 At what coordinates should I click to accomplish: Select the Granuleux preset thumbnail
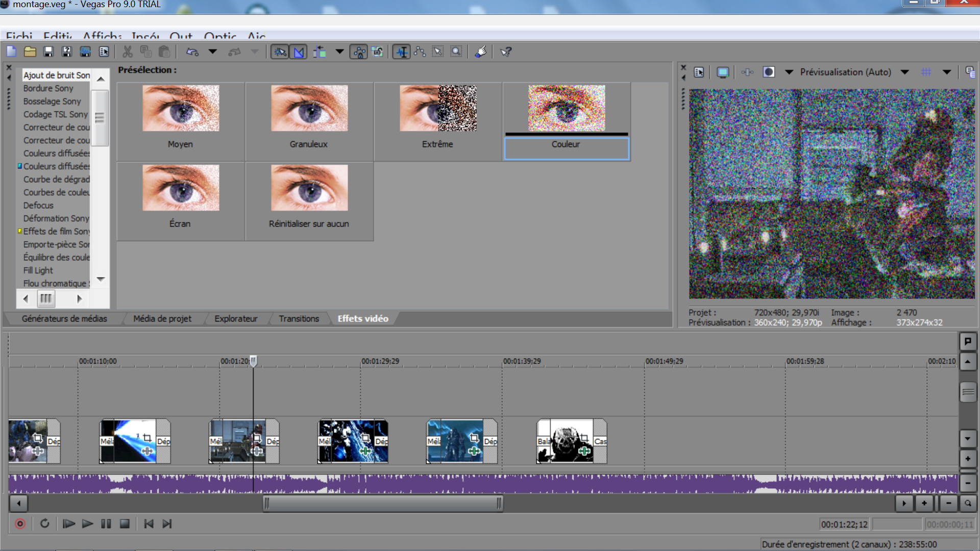coord(309,108)
